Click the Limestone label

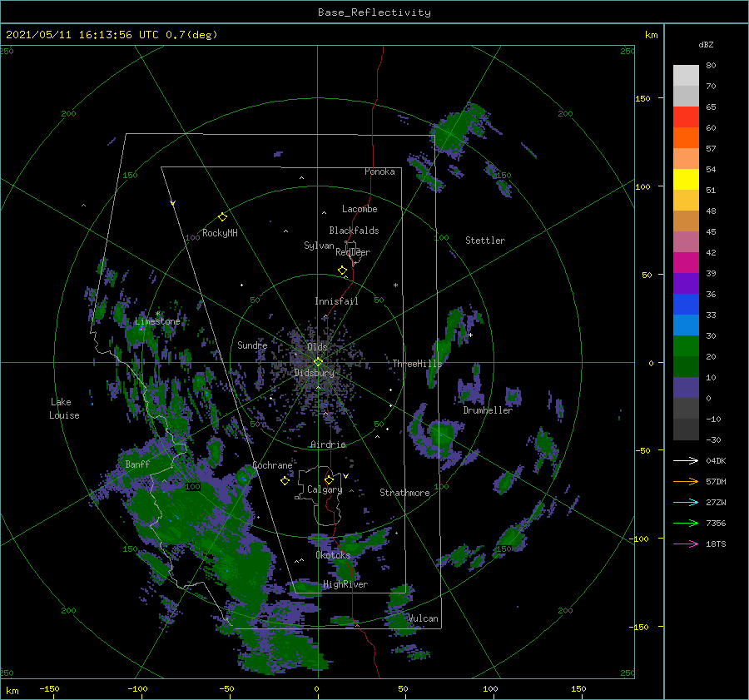pyautogui.click(x=157, y=321)
